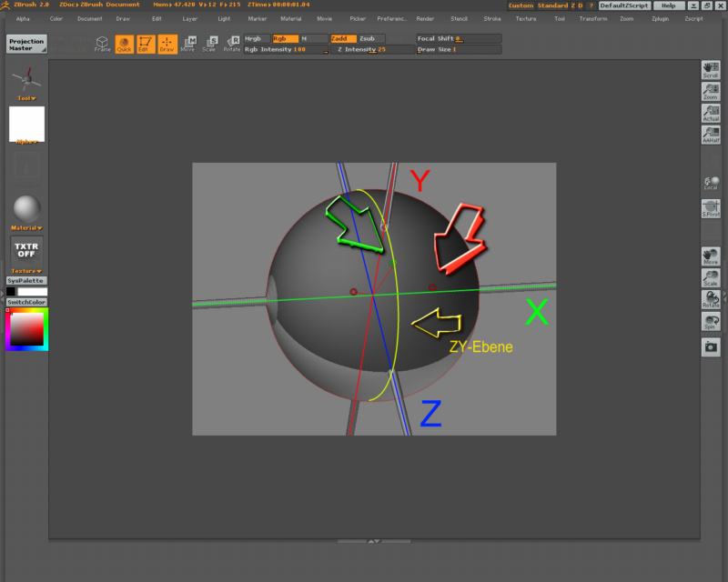Click the Actual size icon
Screen dimensions: 728x582
click(x=711, y=114)
